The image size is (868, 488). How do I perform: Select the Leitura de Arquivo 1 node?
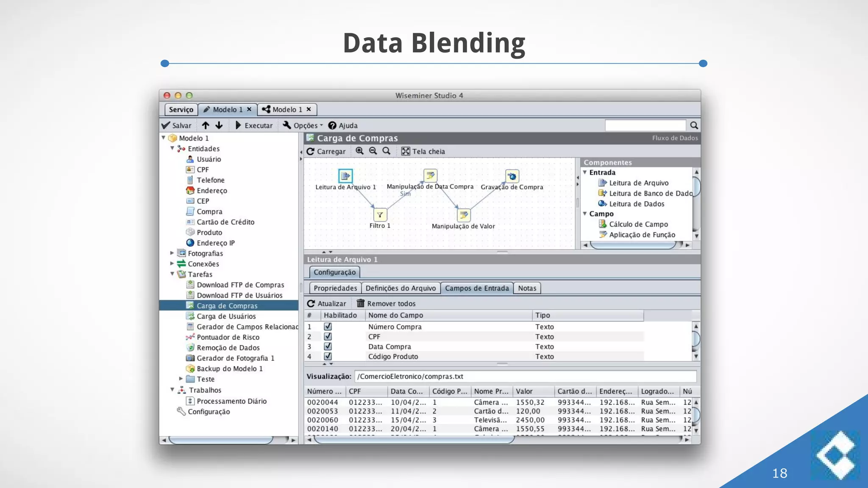pos(345,176)
